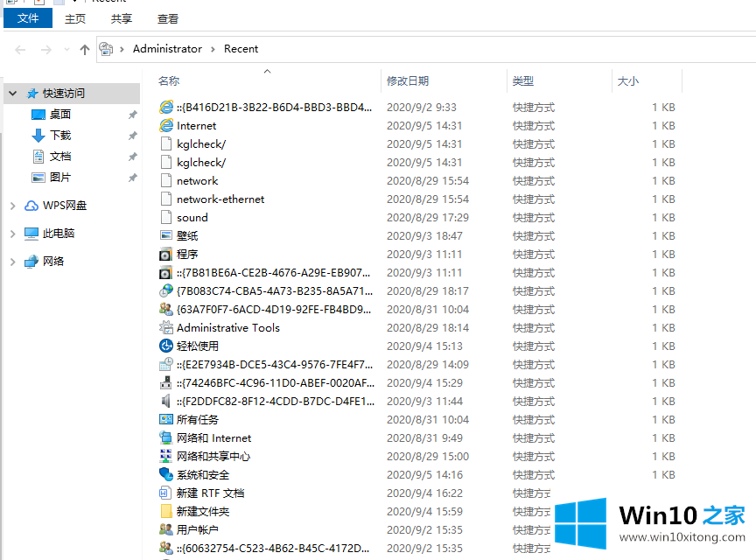Select 此电脑 in the sidebar
This screenshot has width=756, height=560.
point(59,234)
